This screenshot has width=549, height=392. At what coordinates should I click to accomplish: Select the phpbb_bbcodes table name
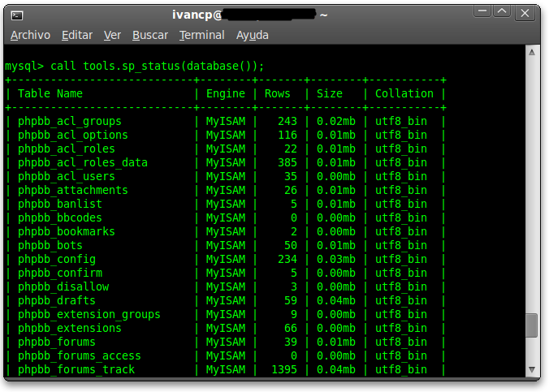point(60,218)
